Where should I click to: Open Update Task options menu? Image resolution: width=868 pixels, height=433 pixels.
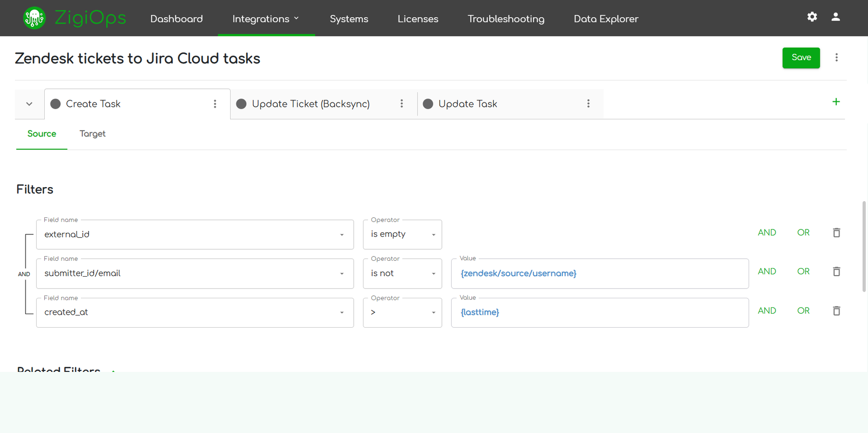588,104
